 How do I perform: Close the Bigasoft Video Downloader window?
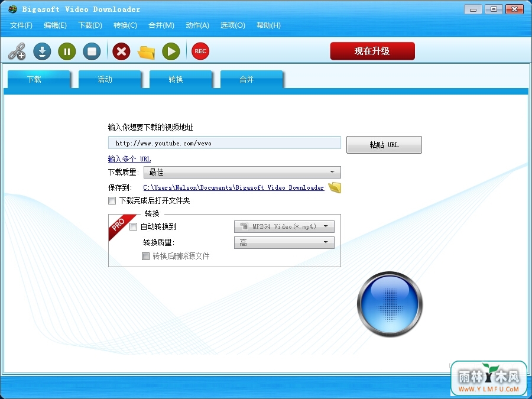514,9
